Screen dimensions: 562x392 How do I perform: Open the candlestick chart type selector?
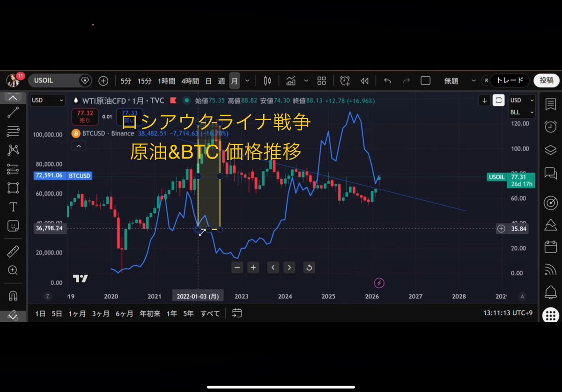(x=267, y=80)
